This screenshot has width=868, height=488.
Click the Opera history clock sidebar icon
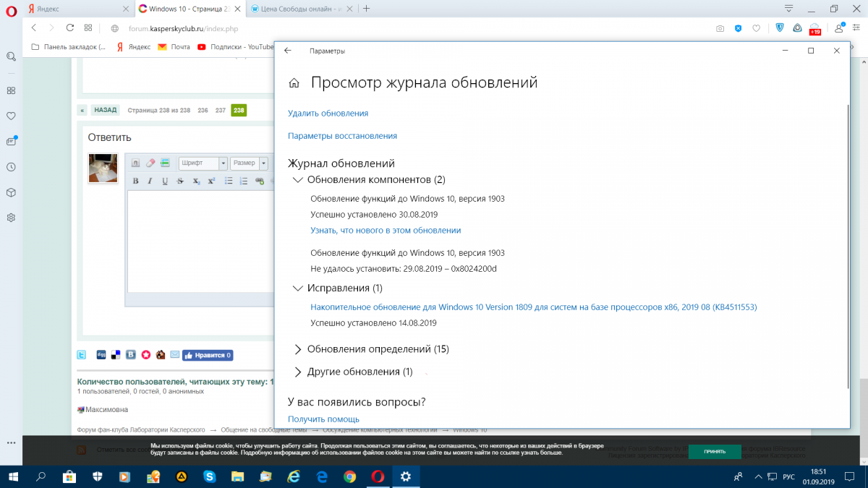tap(11, 167)
